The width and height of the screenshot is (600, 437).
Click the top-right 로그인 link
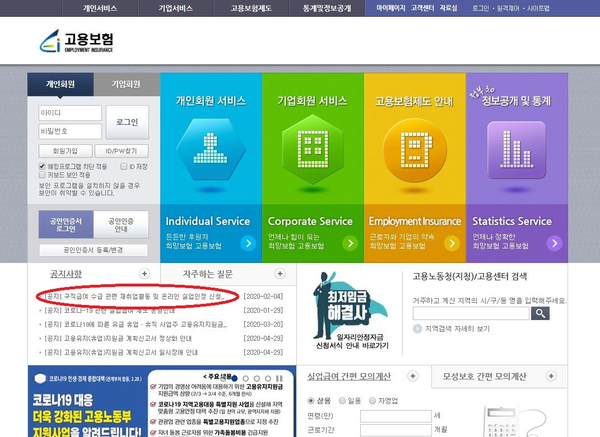481,8
